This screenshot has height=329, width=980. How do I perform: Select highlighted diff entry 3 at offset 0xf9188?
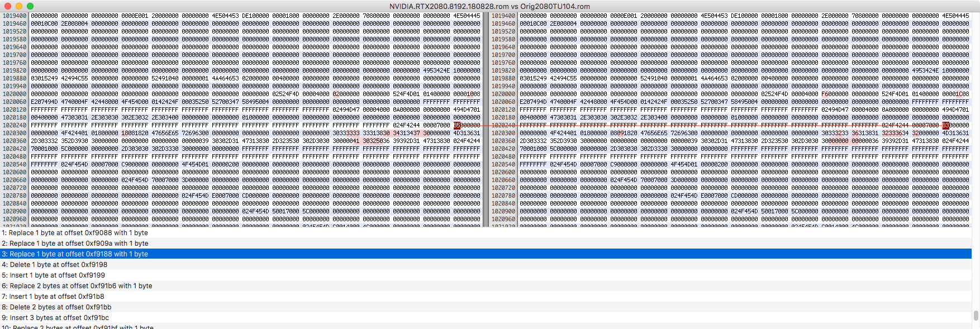(486, 254)
